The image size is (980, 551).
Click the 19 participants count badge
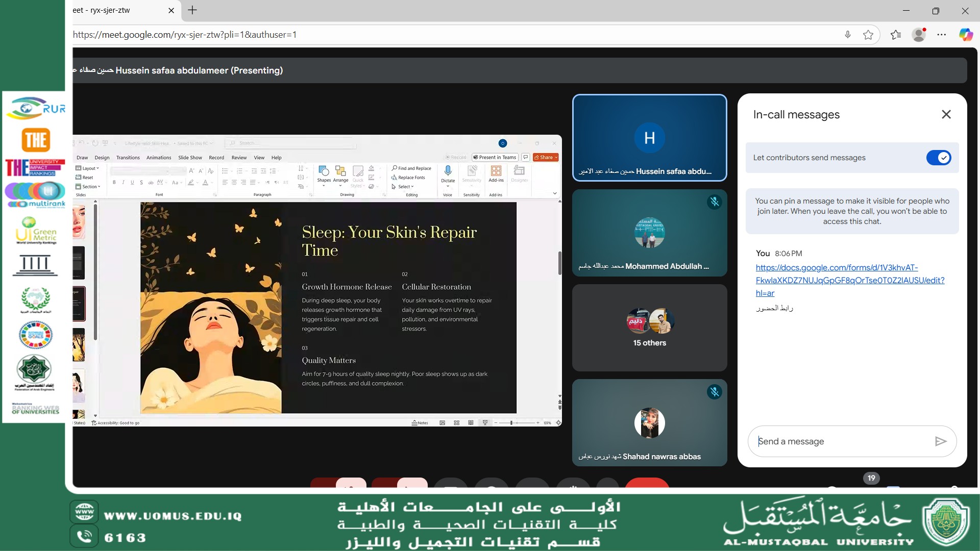click(871, 478)
